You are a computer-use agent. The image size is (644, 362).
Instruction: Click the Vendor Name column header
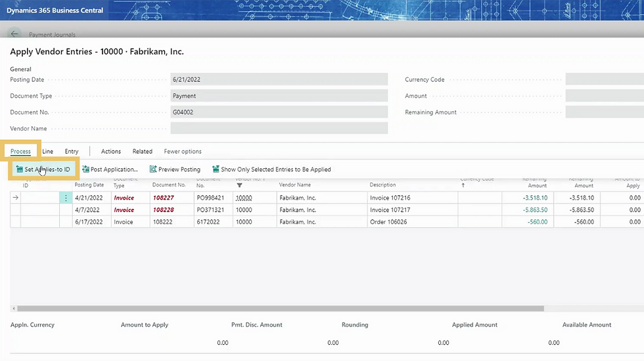295,185
